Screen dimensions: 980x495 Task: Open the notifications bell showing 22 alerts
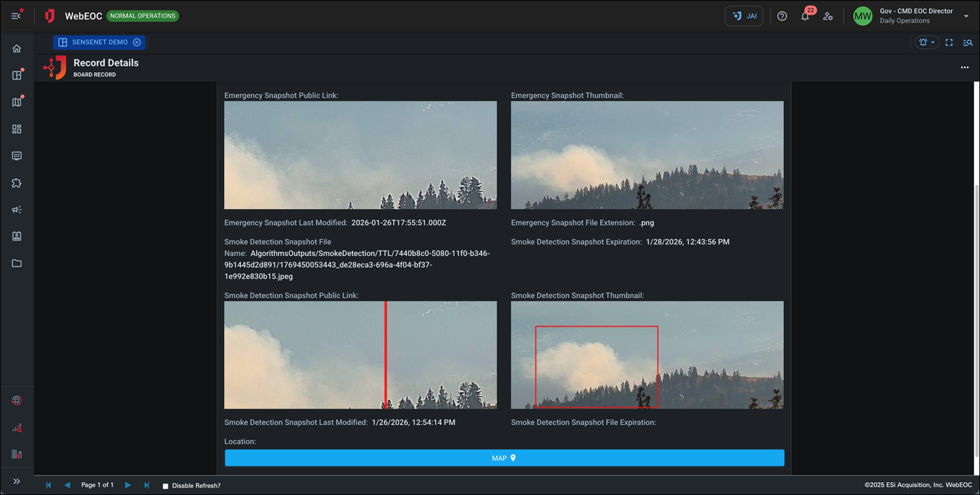coord(805,16)
